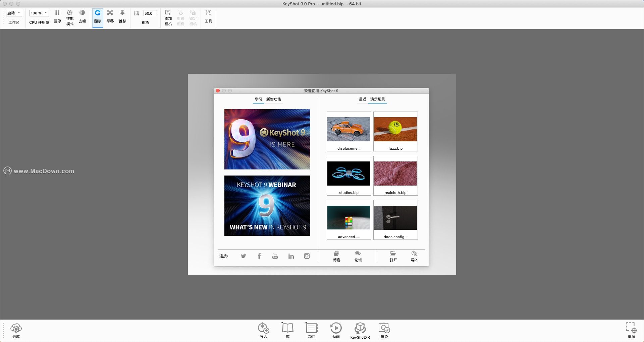This screenshot has width=644, height=342.
Task: Toggle Pause (暂停) rendering
Action: [x=57, y=16]
